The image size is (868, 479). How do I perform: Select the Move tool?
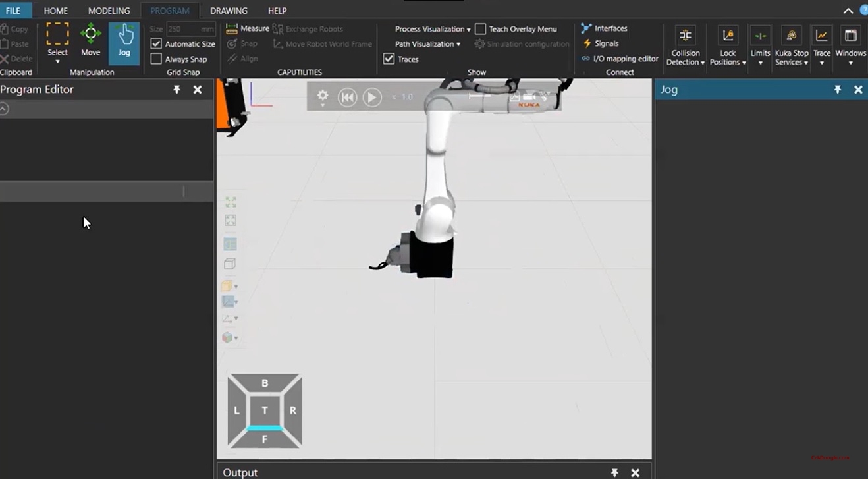pos(90,40)
